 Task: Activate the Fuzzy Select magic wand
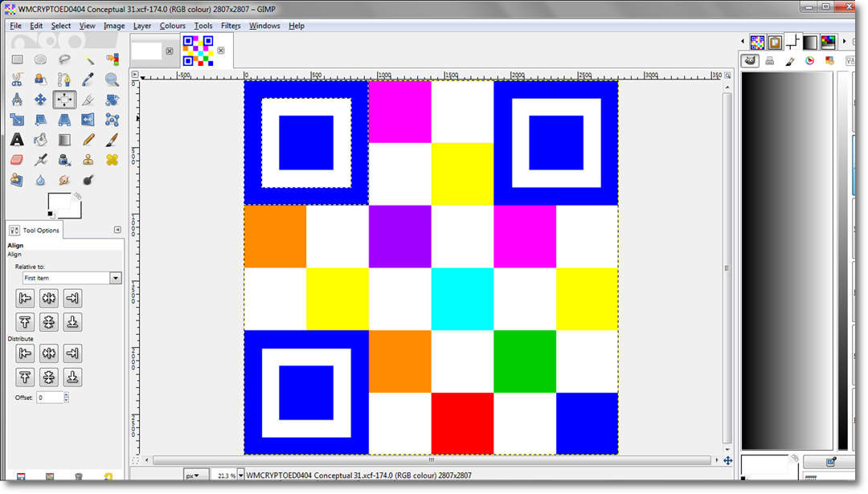coord(88,59)
